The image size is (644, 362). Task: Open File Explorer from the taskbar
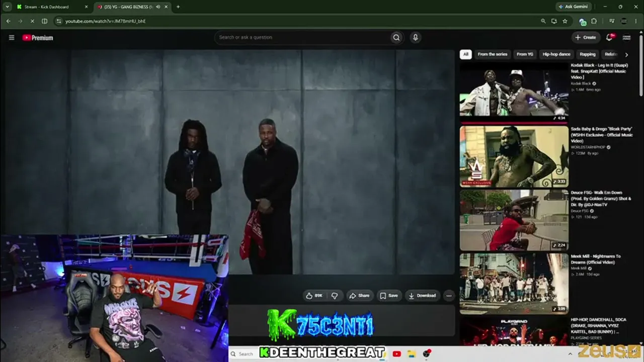pyautogui.click(x=412, y=354)
